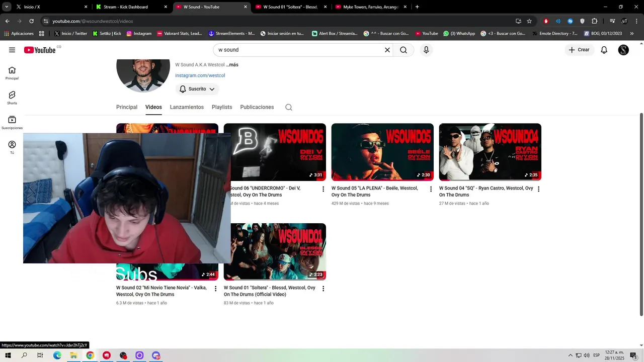Show hidden system tray icons

coord(570,355)
